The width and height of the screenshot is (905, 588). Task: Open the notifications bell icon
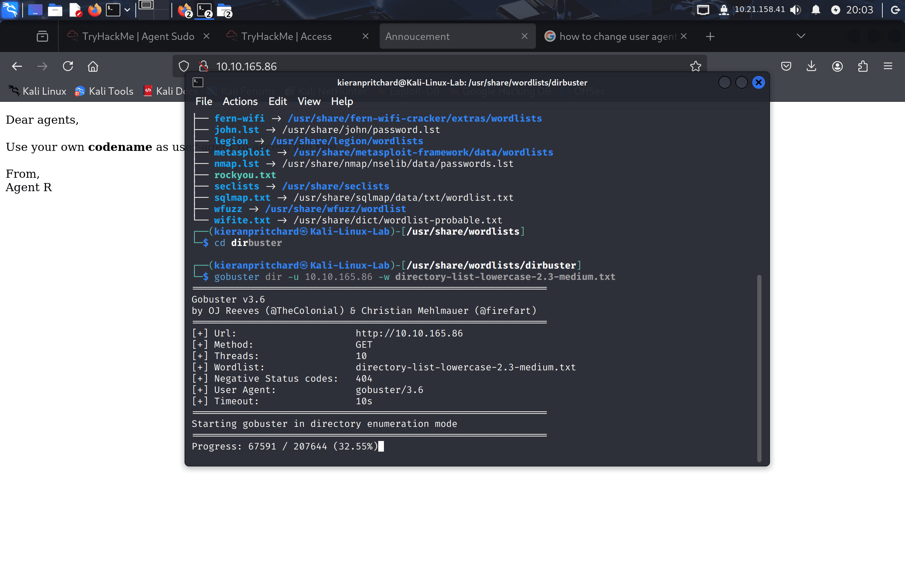815,10
